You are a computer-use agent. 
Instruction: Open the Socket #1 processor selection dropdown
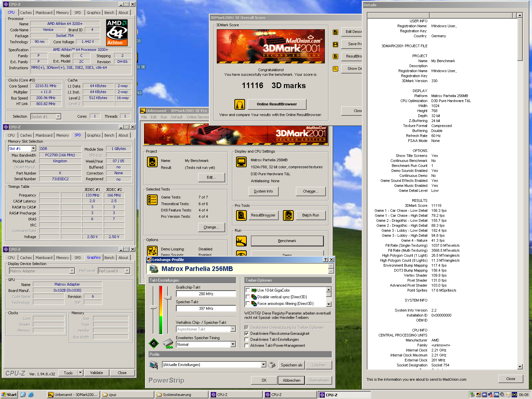pyautogui.click(x=59, y=117)
